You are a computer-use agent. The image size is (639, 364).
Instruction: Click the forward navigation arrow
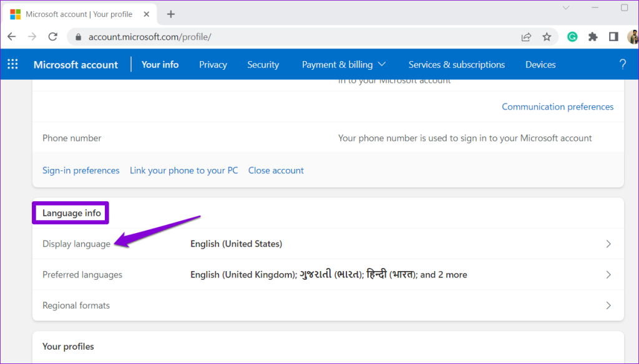point(32,37)
